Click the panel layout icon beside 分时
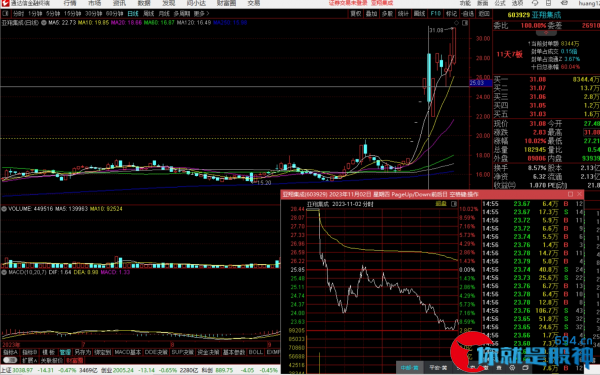This screenshot has height=375, width=600. pyautogui.click(x=6, y=13)
